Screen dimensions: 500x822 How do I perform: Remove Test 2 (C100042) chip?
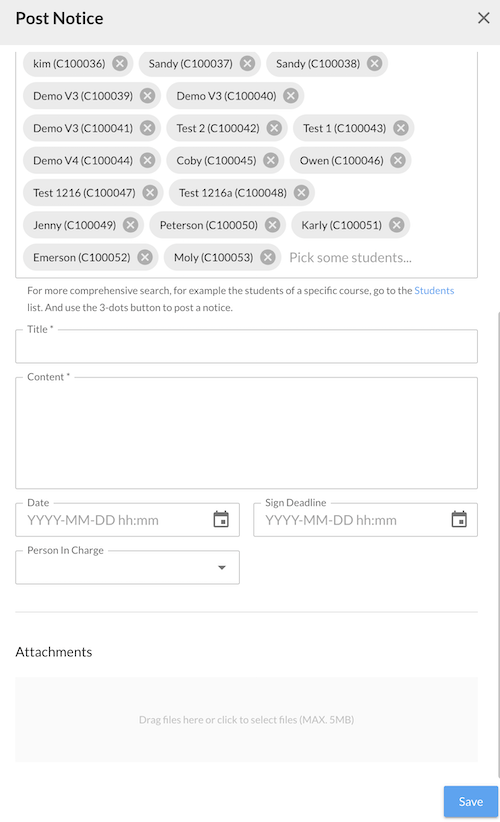click(x=274, y=128)
